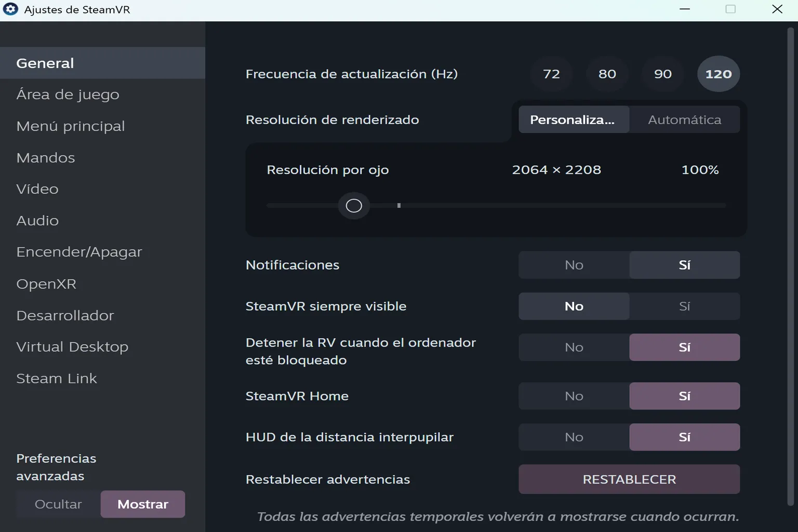Open the Área de juego section
The width and height of the screenshot is (798, 532).
coord(102,95)
